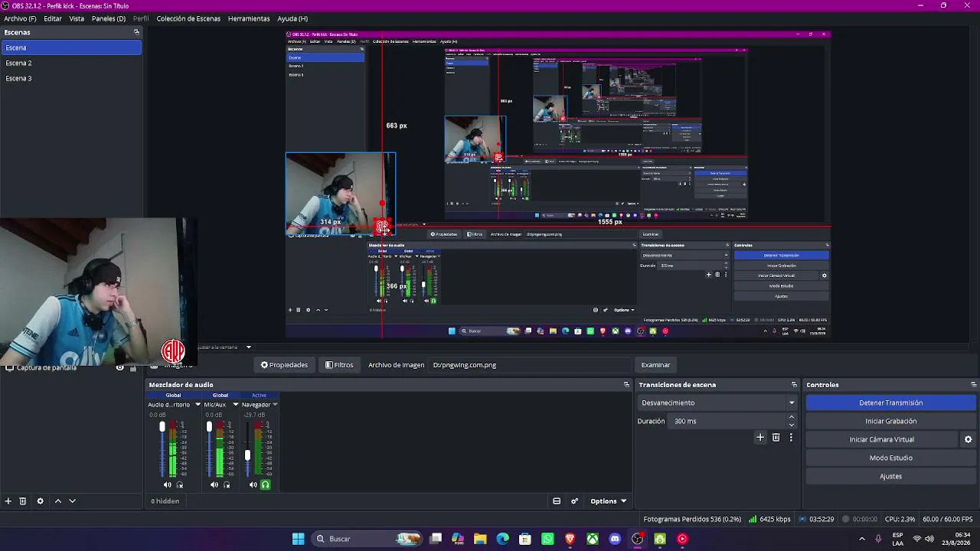Open the Editar menu
This screenshot has height=551, width=980.
[x=53, y=18]
